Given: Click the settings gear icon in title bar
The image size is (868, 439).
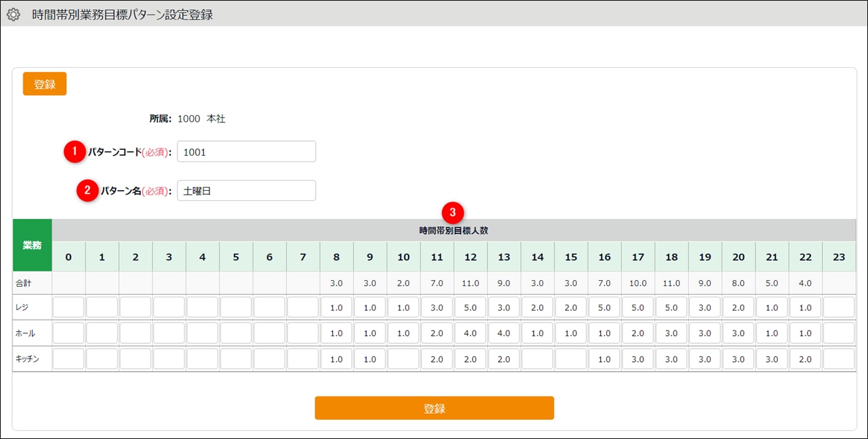Looking at the screenshot, I should coord(13,15).
